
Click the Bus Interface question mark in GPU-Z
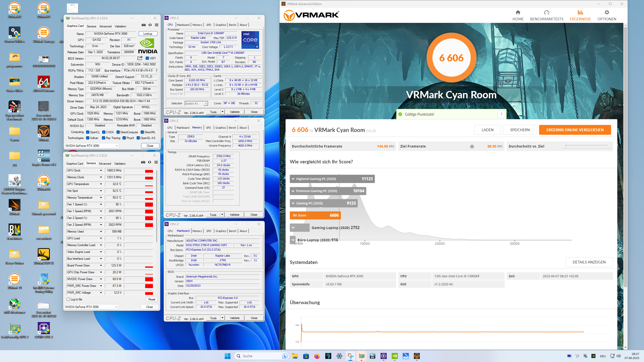pyautogui.click(x=156, y=70)
